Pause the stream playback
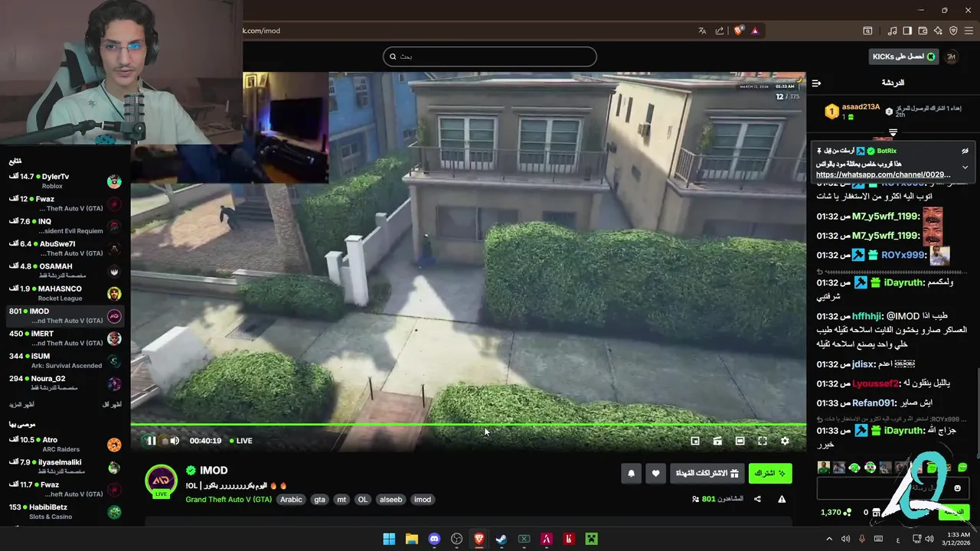The height and width of the screenshot is (551, 980). [x=152, y=441]
